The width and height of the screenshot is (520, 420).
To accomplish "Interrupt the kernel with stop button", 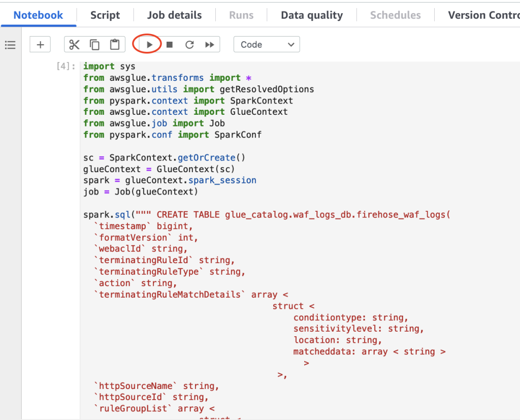I will point(170,45).
